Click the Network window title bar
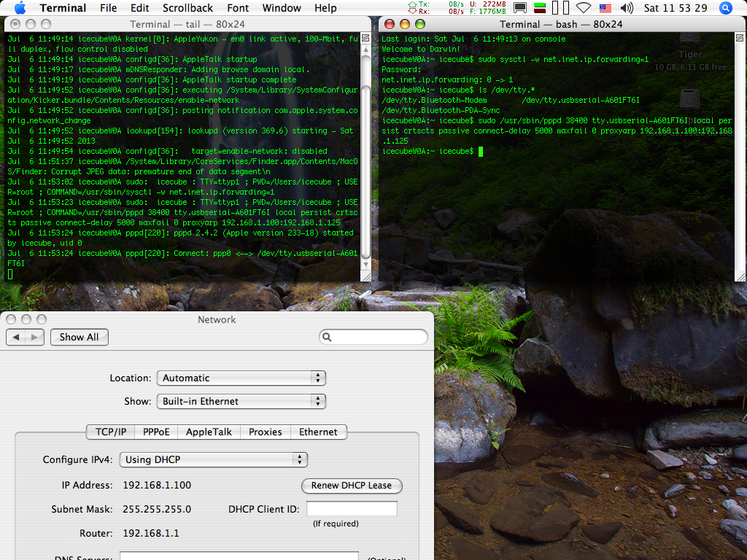The height and width of the screenshot is (560, 747). click(x=217, y=319)
